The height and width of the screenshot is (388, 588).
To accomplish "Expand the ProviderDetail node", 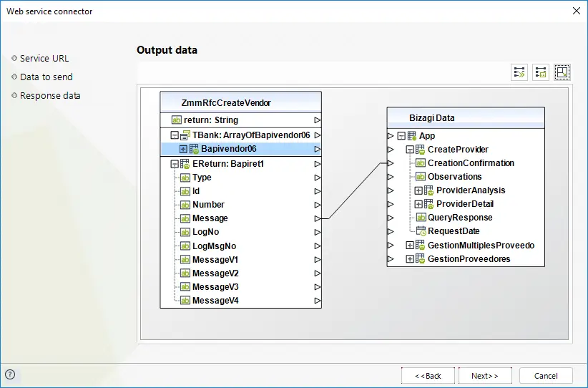I will 418,204.
